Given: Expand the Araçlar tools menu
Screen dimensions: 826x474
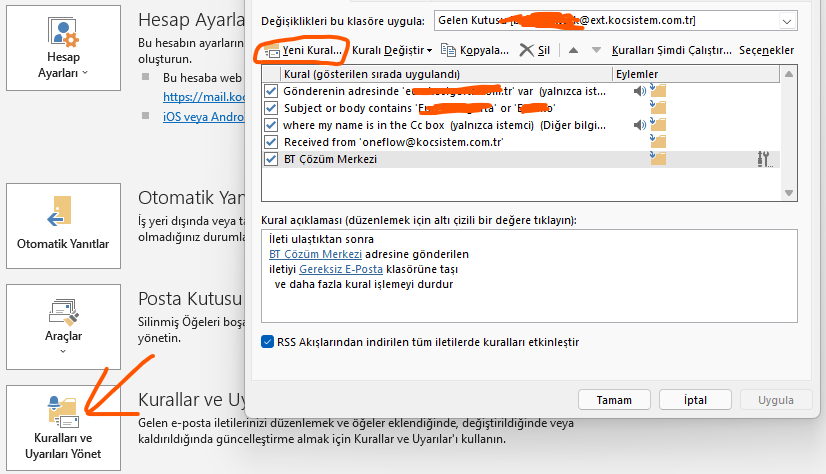Looking at the screenshot, I should click(63, 327).
